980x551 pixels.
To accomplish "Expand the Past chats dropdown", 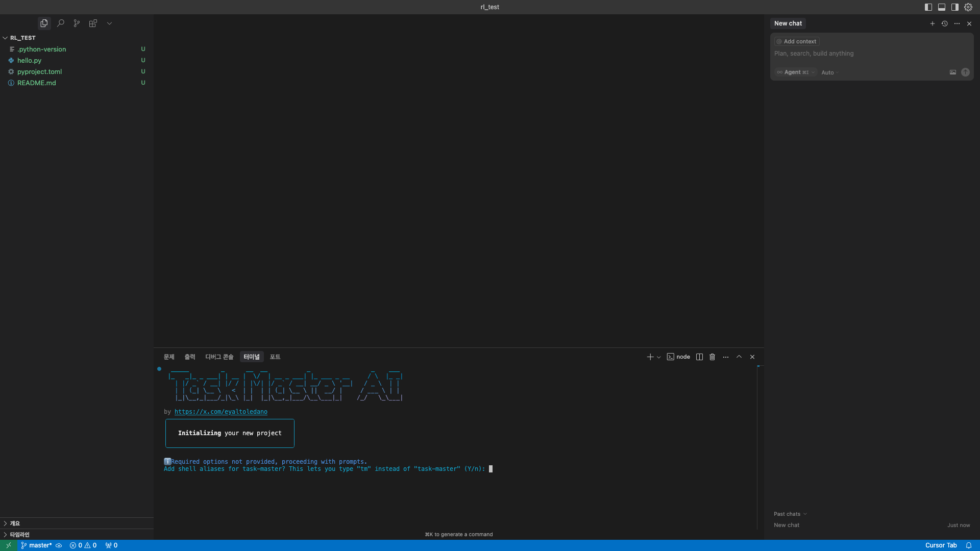I will tap(790, 514).
